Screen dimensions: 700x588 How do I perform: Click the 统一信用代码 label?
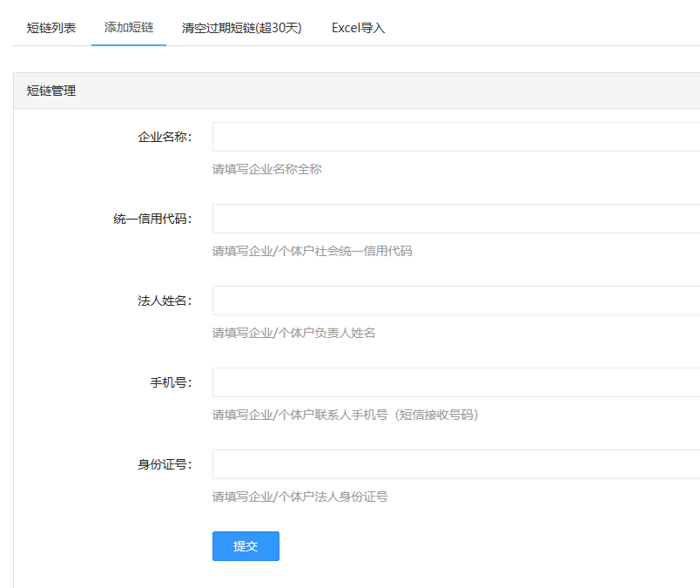[x=152, y=219]
